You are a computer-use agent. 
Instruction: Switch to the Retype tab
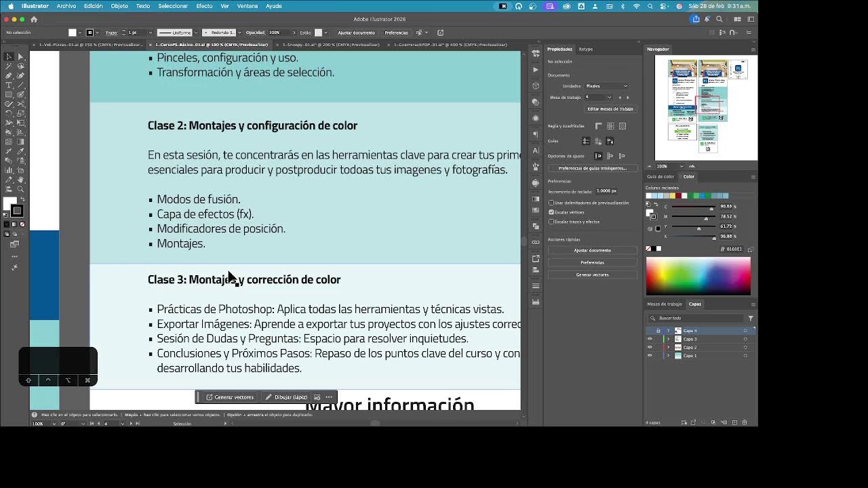click(x=586, y=49)
